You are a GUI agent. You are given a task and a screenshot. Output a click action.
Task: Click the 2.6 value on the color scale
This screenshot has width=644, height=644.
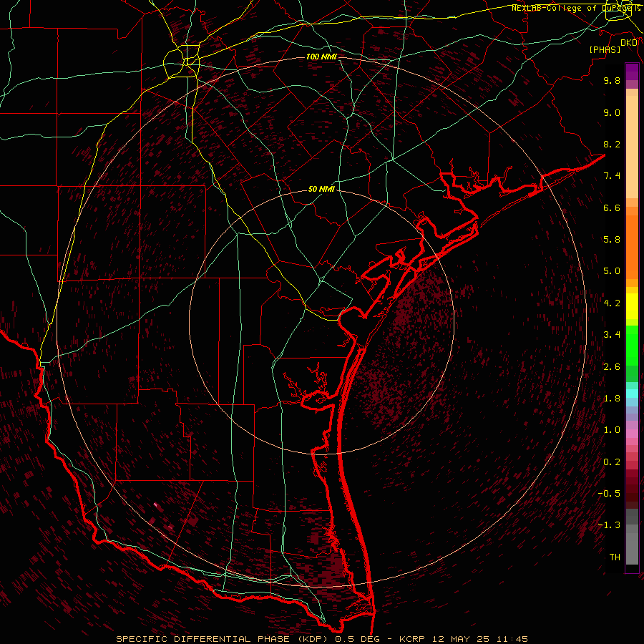tap(612, 367)
